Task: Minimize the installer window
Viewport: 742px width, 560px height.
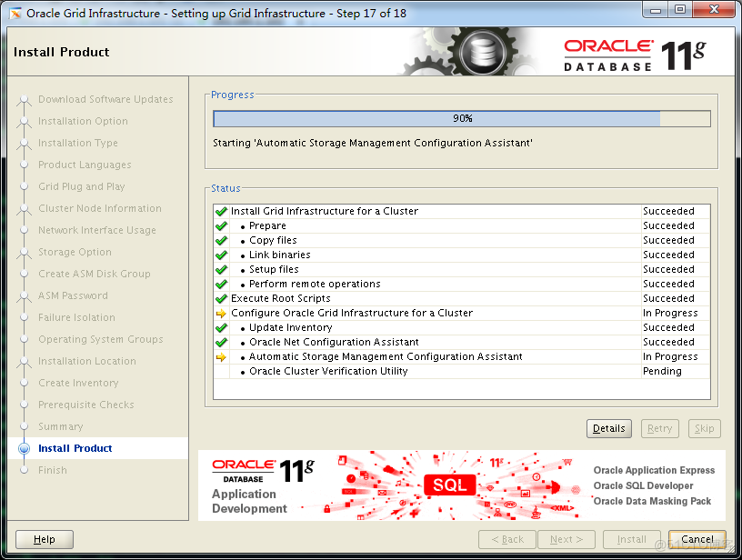Action: (x=656, y=10)
